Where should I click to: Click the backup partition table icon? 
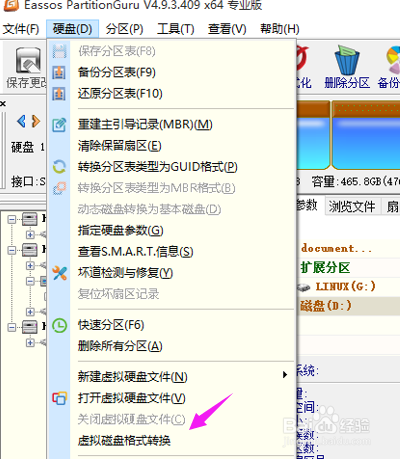[59, 73]
